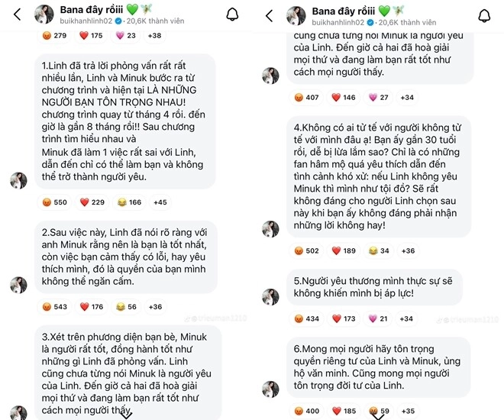The image size is (504, 420).
Task: Tap laughing reaction with 166 count
Action: [x=130, y=202]
